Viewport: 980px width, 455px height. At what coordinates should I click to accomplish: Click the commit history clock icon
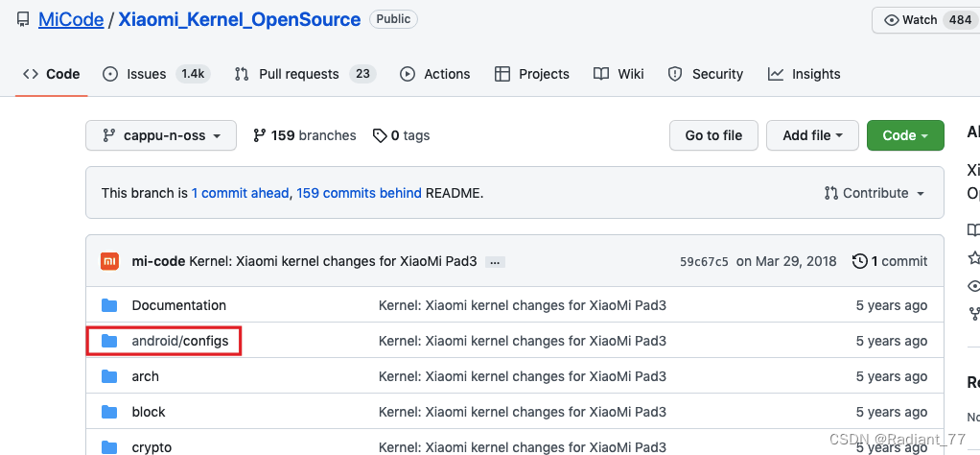860,261
